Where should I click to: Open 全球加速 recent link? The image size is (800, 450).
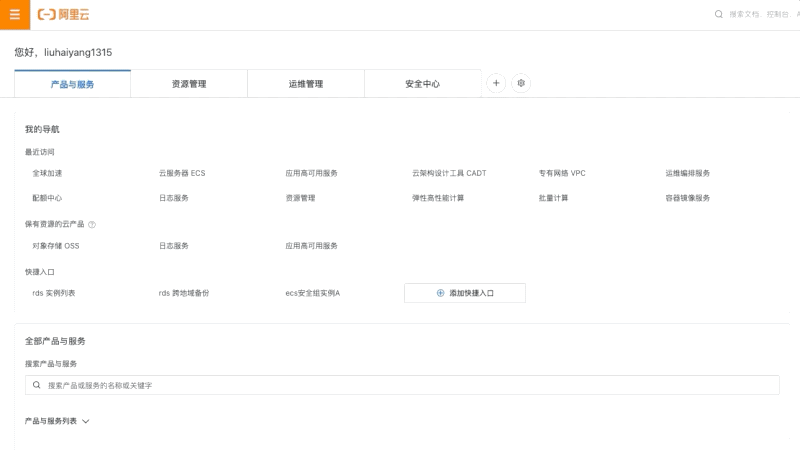click(47, 173)
